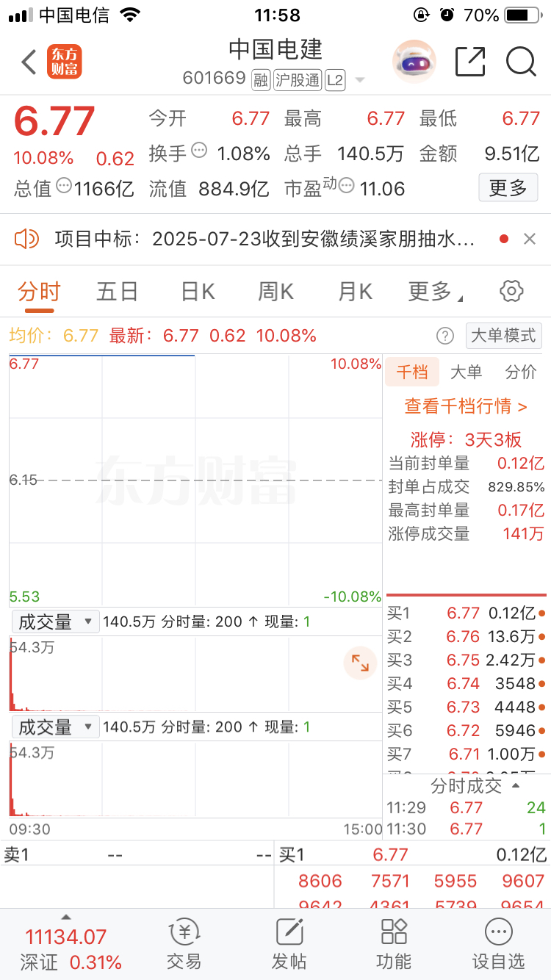Image resolution: width=551 pixels, height=980 pixels.
Task: Tap info icon next to 市盈动
Action: click(x=347, y=186)
